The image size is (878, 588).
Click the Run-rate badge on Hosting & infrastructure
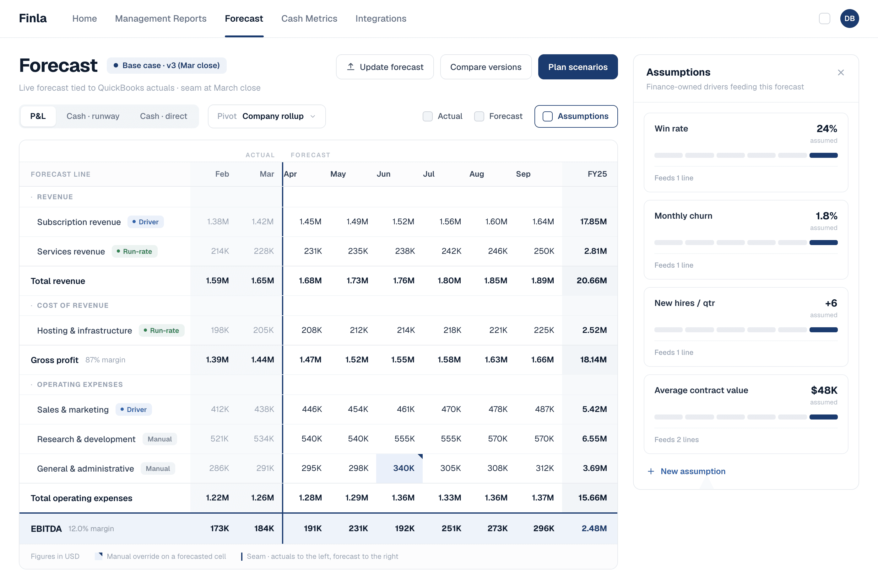(162, 330)
